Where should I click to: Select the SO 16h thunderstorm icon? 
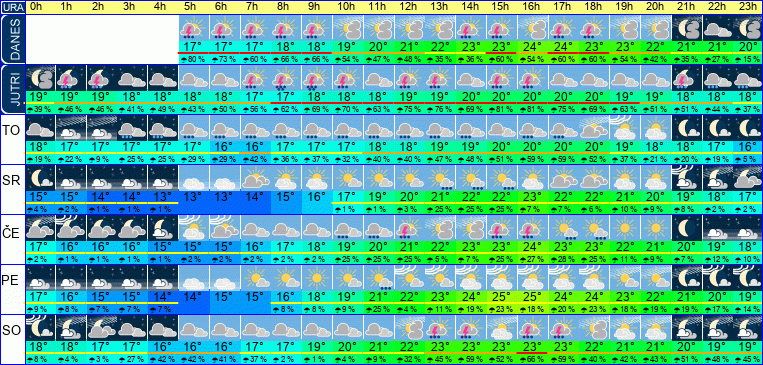[533, 328]
